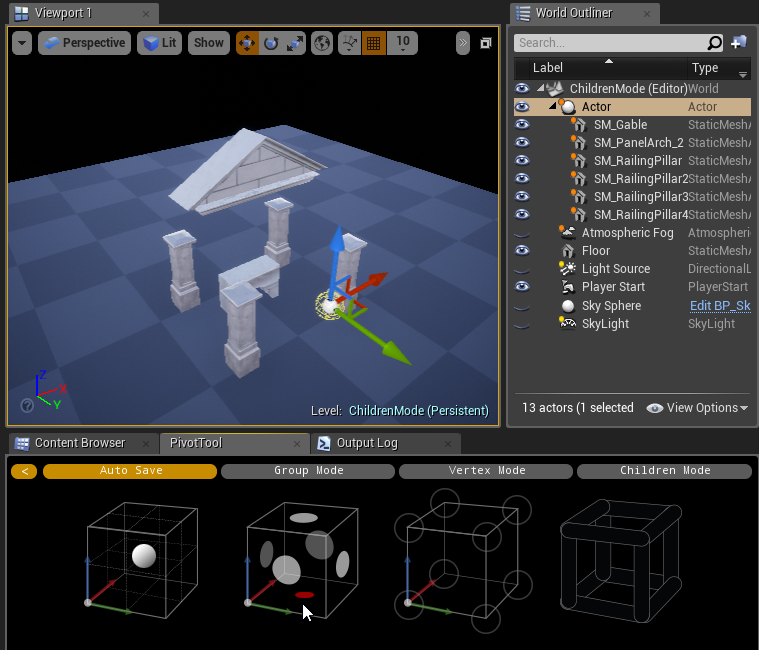Open Perspective view mode menu
The height and width of the screenshot is (650, 759).
pyautogui.click(x=84, y=43)
